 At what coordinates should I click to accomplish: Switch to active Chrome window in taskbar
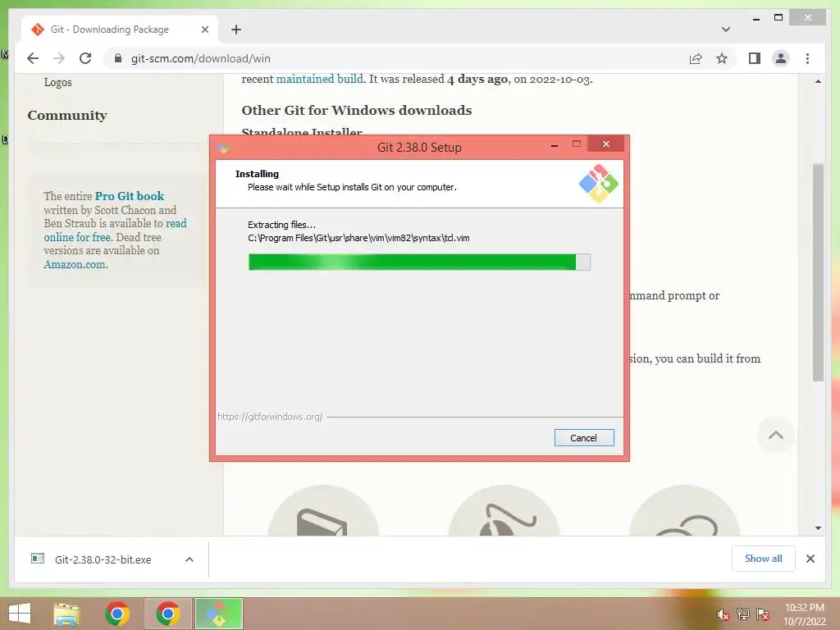[x=167, y=614]
